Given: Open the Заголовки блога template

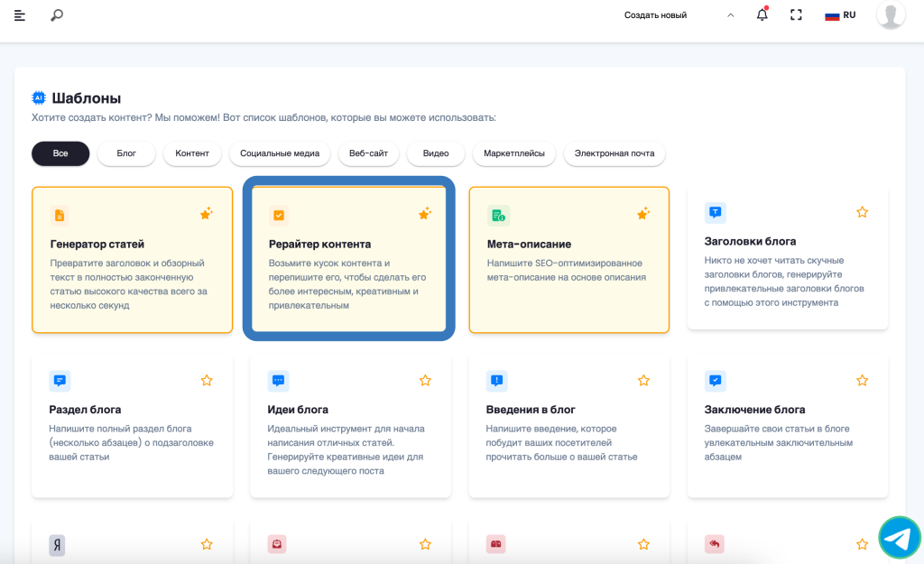Looking at the screenshot, I should [x=788, y=257].
